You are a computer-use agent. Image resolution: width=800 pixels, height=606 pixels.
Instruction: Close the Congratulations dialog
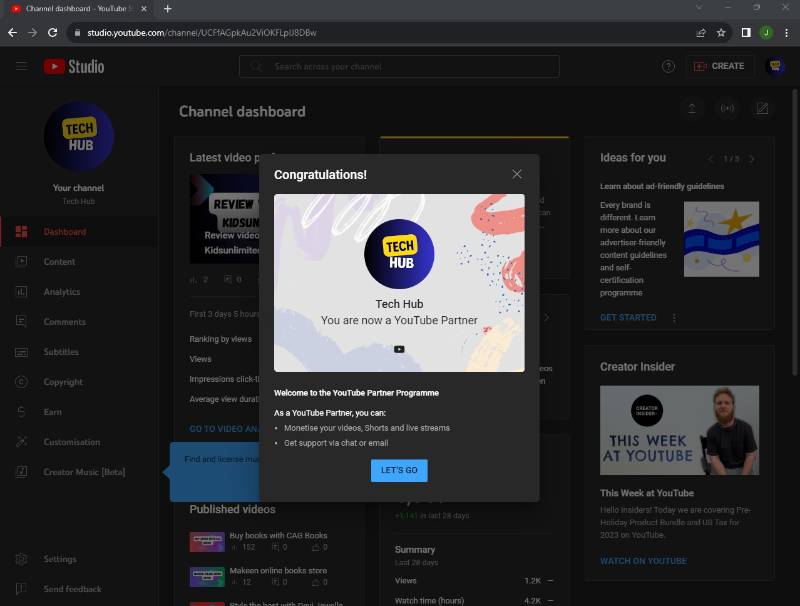[x=516, y=174]
